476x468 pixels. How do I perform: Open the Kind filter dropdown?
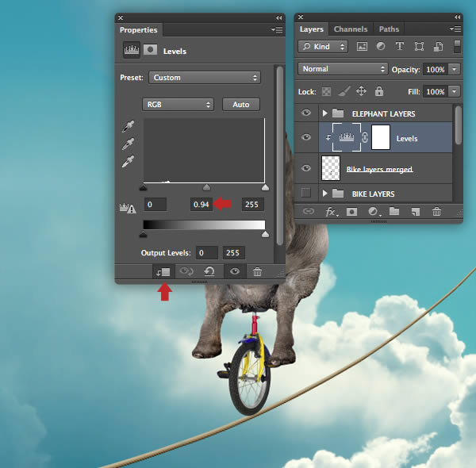323,47
